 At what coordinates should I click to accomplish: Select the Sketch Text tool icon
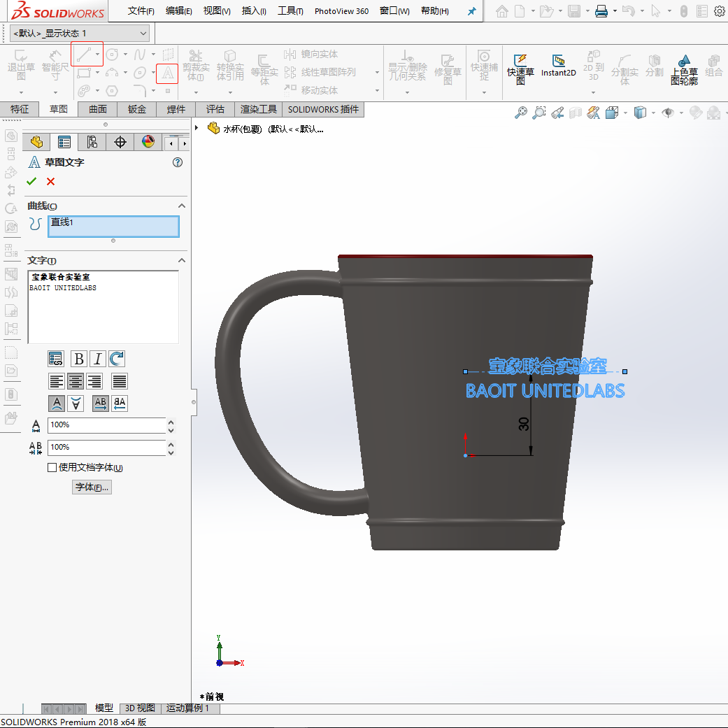[168, 73]
